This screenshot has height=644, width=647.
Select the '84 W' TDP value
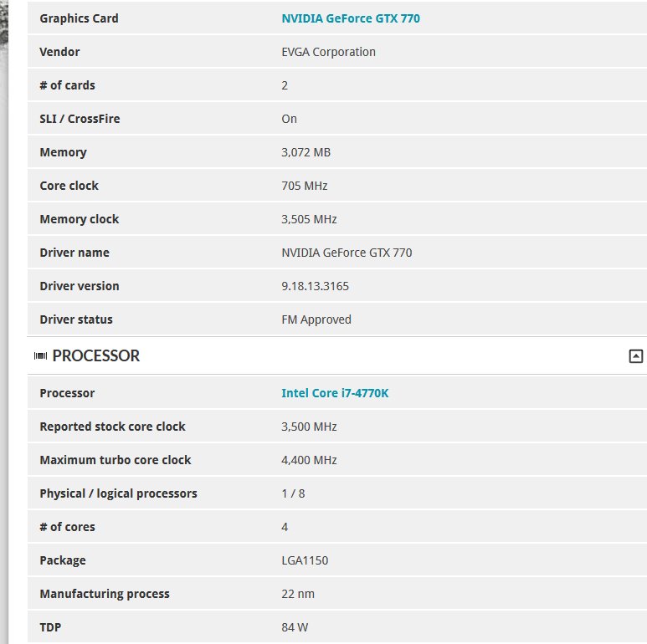[x=295, y=627]
